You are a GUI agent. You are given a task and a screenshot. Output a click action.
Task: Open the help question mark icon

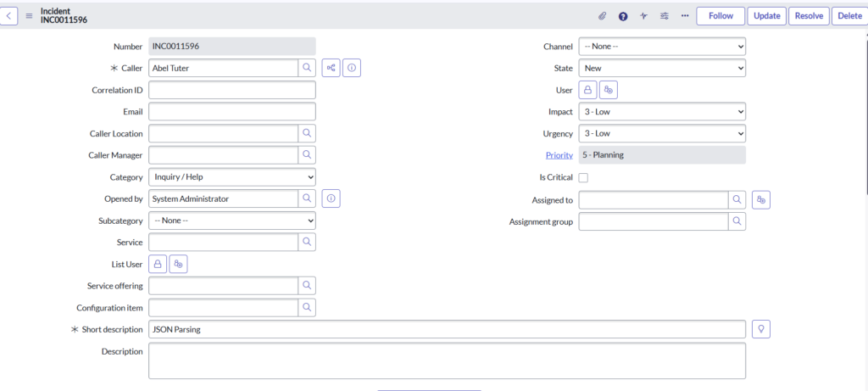(623, 16)
